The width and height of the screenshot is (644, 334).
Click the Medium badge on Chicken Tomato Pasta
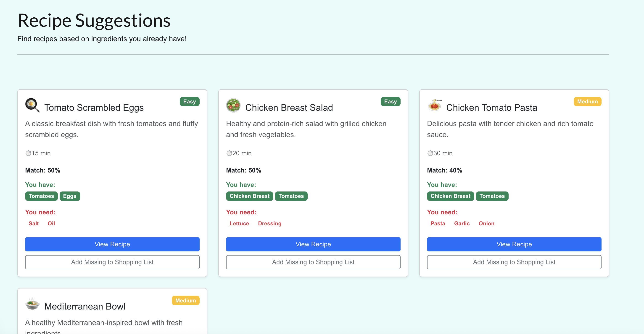587,102
